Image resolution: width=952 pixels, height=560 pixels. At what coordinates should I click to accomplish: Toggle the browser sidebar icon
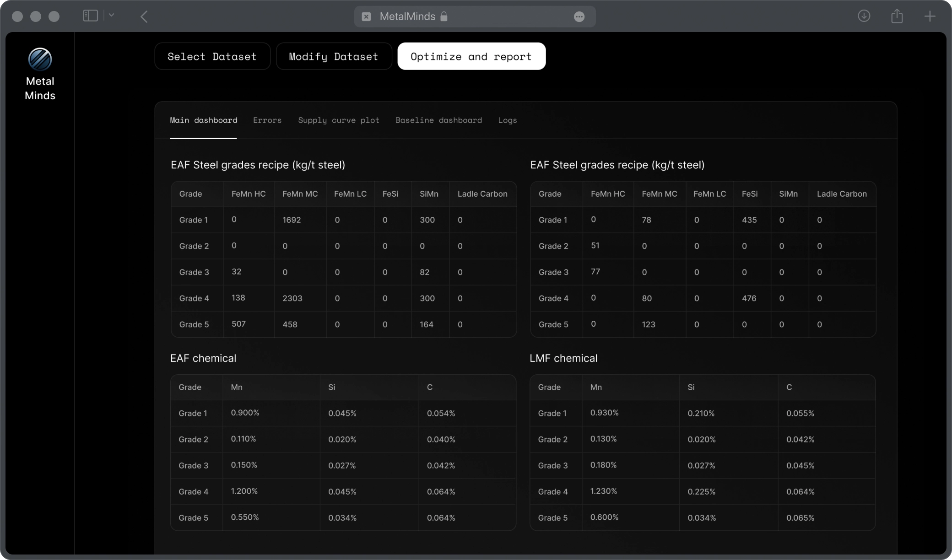(90, 16)
